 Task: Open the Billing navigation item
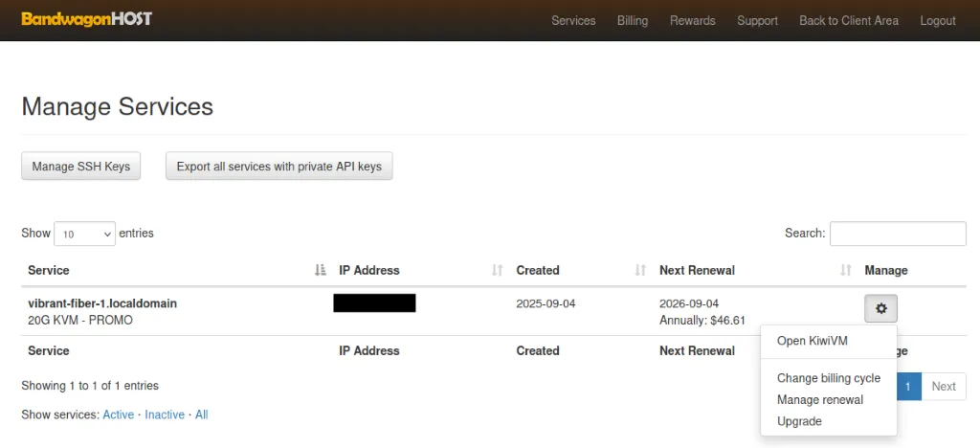pos(632,20)
